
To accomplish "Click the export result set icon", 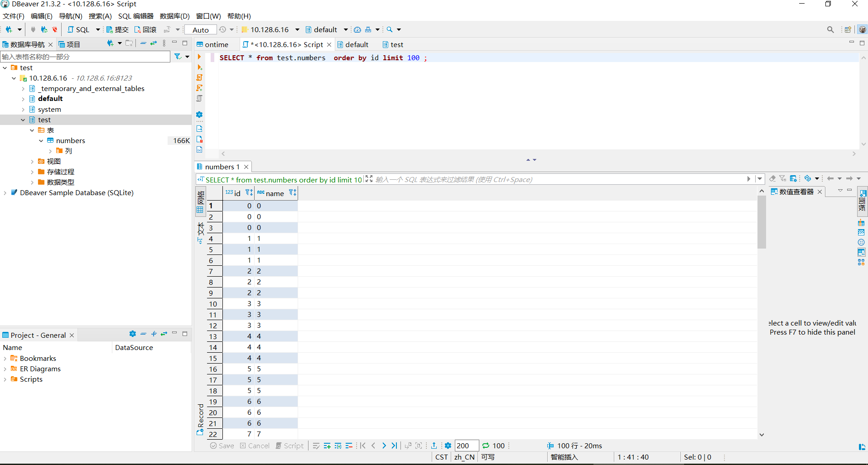I will (x=434, y=446).
